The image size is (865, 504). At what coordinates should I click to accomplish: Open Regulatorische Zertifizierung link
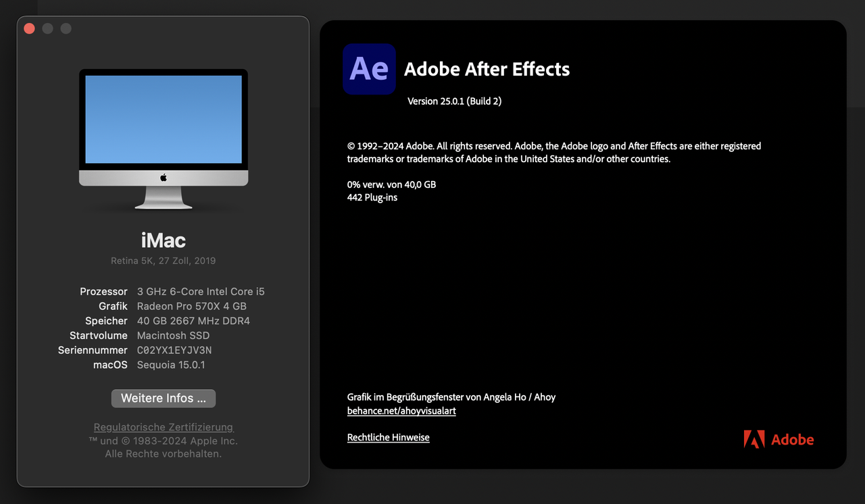coord(164,427)
